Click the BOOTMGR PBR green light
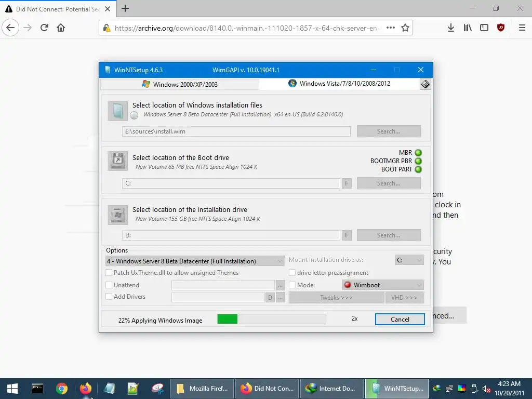The width and height of the screenshot is (532, 399). 418,161
